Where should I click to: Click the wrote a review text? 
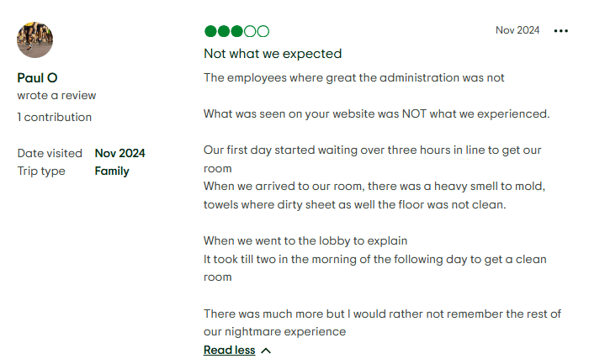(x=56, y=95)
